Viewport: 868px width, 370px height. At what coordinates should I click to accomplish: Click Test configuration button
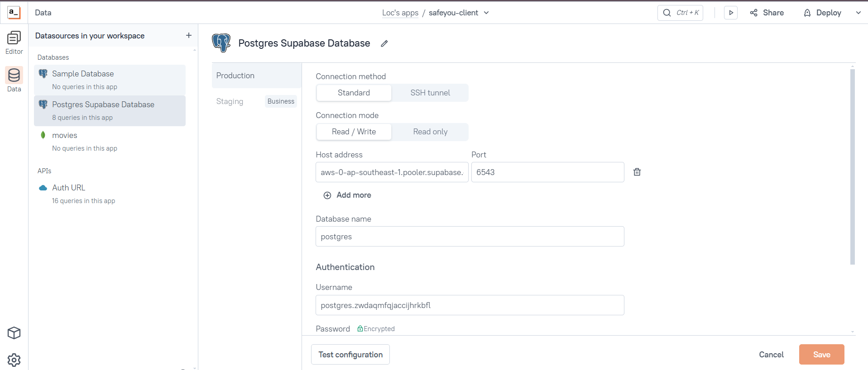point(350,355)
